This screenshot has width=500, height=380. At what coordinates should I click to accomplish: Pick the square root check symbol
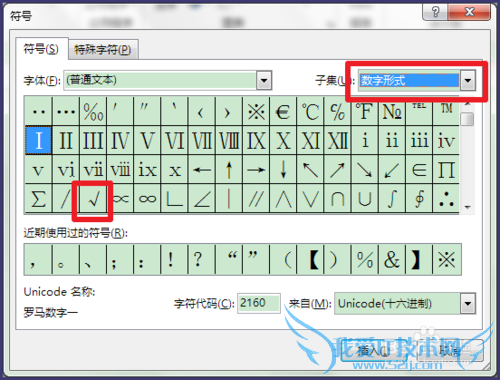point(93,199)
